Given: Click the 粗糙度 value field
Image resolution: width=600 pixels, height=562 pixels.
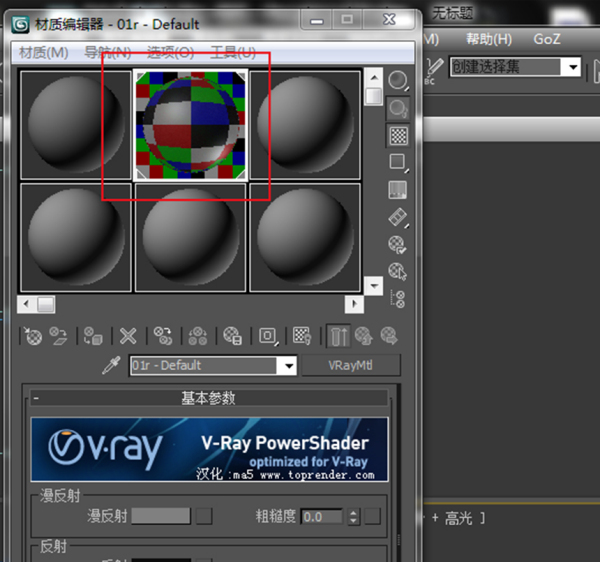Looking at the screenshot, I should click(321, 517).
